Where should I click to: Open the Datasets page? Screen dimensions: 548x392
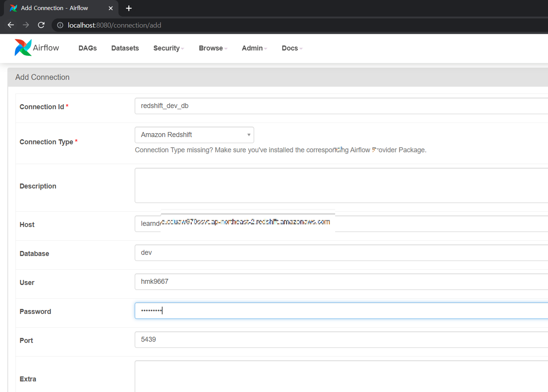point(125,48)
